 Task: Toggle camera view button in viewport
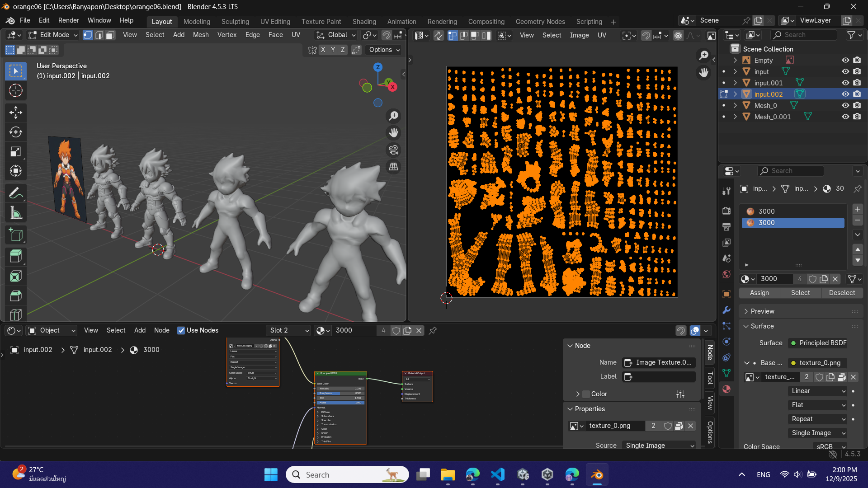tap(394, 150)
